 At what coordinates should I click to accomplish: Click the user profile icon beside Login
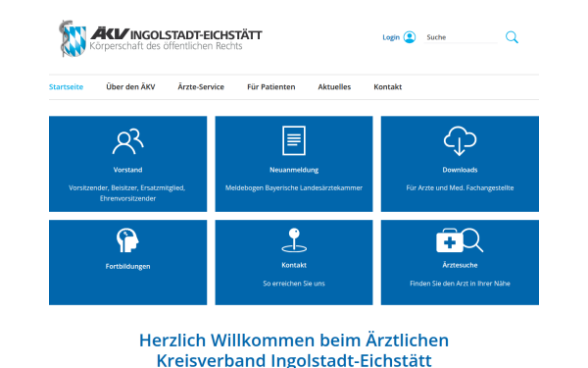pos(410,37)
